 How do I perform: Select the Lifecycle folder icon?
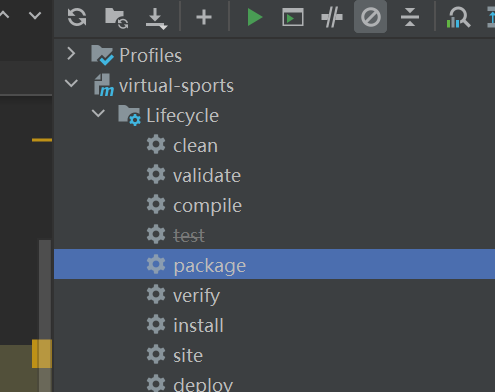pyautogui.click(x=129, y=115)
